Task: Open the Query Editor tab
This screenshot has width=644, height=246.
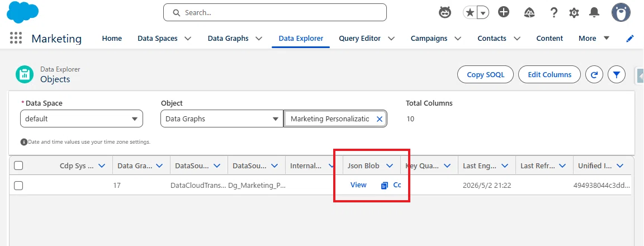Action: coord(360,38)
